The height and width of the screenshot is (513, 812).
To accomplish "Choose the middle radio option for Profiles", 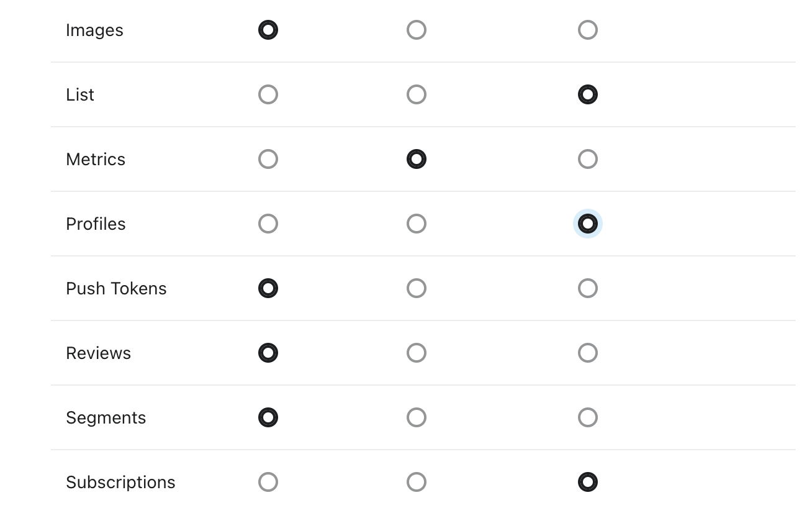I will point(417,224).
